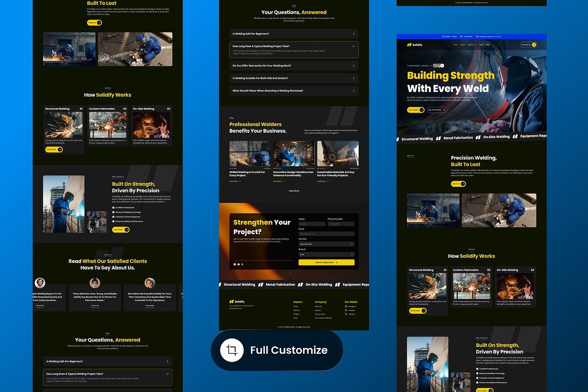Click Projects under Explore in footer

[296, 314]
